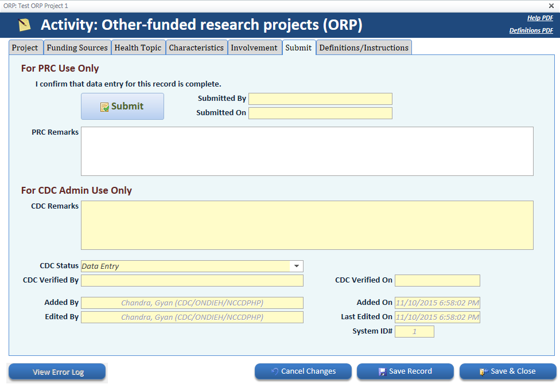
Task: Click the door icon on Save & Close
Action: click(484, 372)
